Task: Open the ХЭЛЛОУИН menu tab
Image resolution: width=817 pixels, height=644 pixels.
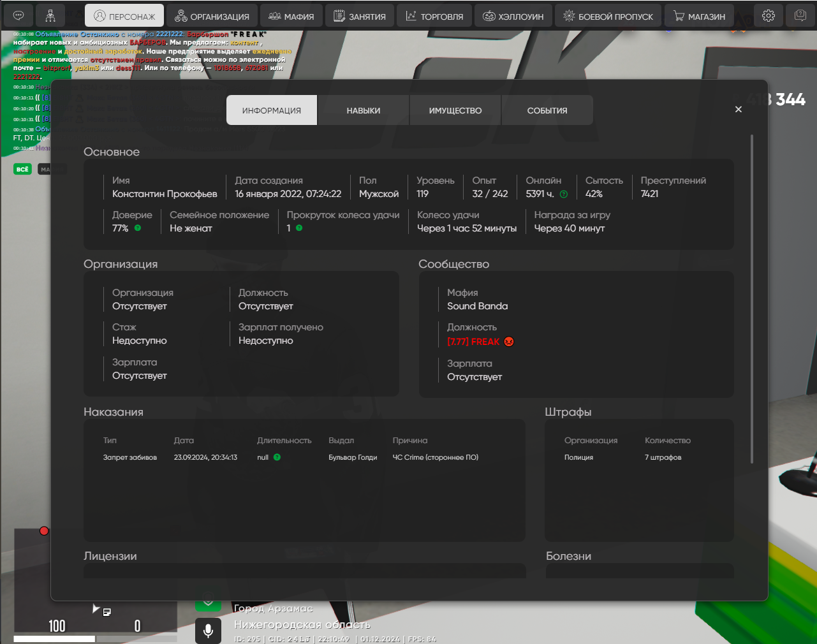Action: [x=513, y=16]
